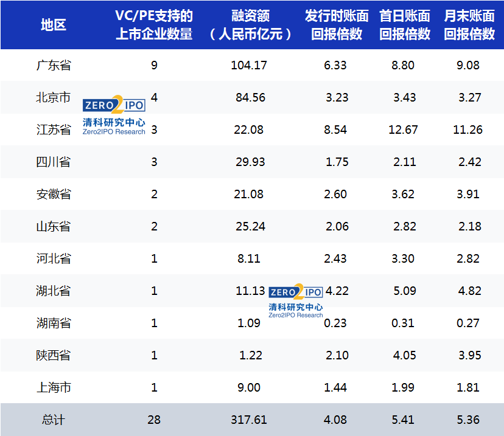
Task: Click the 地区 column header
Action: pyautogui.click(x=54, y=25)
